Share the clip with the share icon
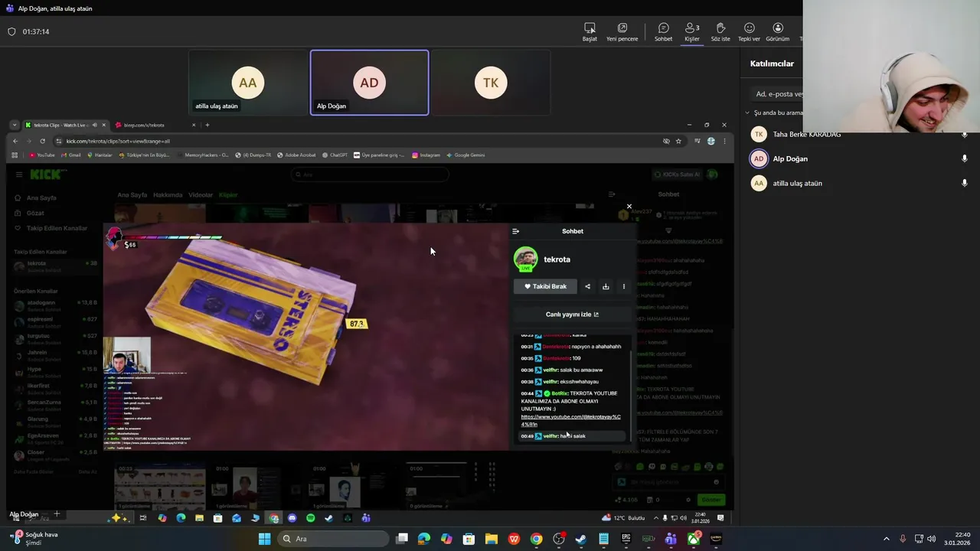 coord(587,286)
